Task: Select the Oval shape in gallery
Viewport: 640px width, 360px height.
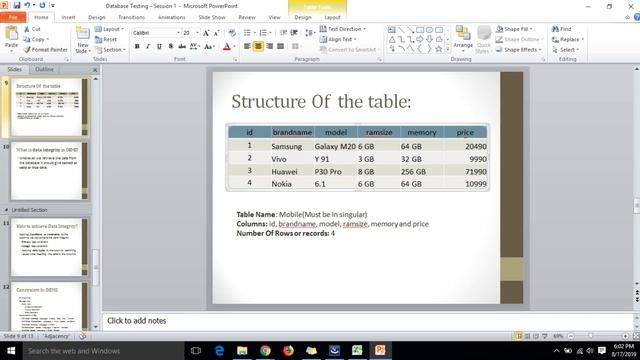Action: click(x=429, y=30)
